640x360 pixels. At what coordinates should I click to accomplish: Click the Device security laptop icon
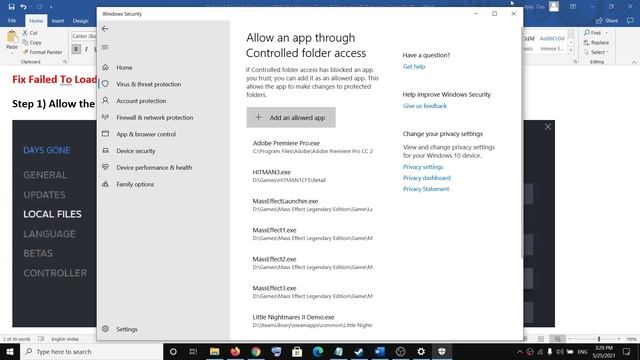click(105, 151)
